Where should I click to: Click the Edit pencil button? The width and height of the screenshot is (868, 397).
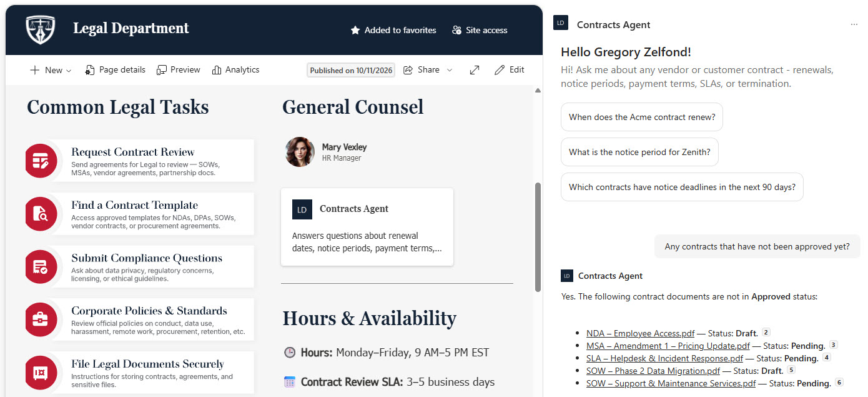(x=509, y=70)
